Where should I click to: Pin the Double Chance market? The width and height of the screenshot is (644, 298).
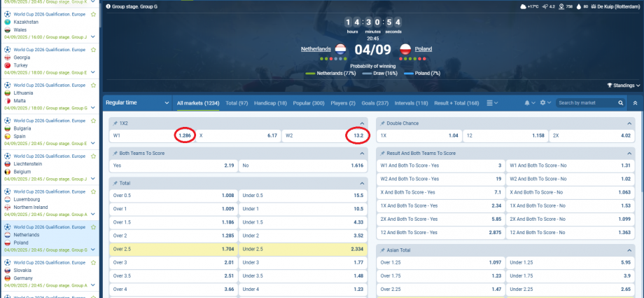(383, 123)
